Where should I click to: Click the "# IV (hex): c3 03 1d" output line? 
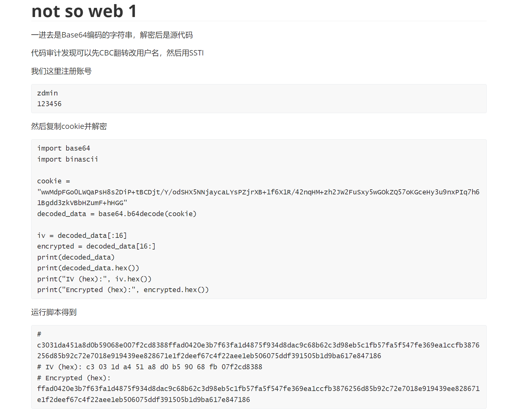150,367
